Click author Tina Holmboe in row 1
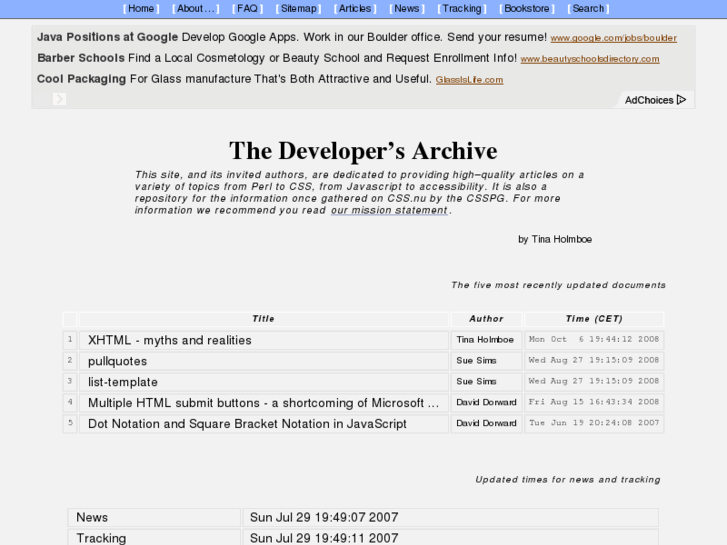The width and height of the screenshot is (727, 545). click(485, 340)
